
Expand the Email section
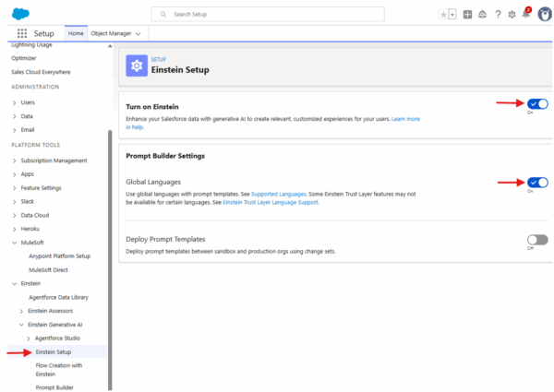click(15, 130)
